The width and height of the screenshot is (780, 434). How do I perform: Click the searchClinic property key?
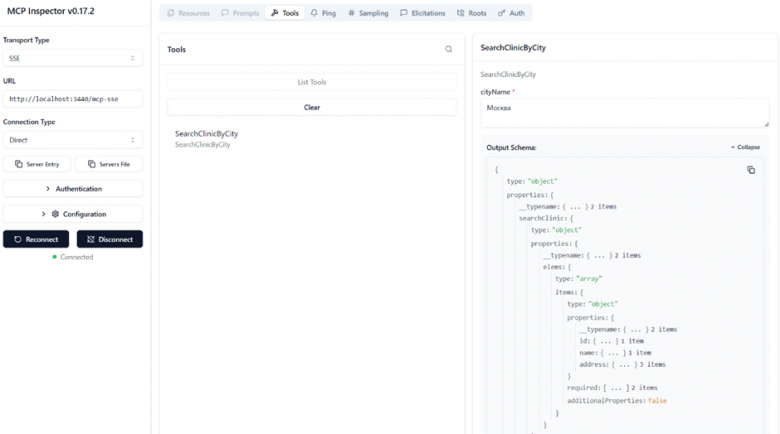(543, 218)
